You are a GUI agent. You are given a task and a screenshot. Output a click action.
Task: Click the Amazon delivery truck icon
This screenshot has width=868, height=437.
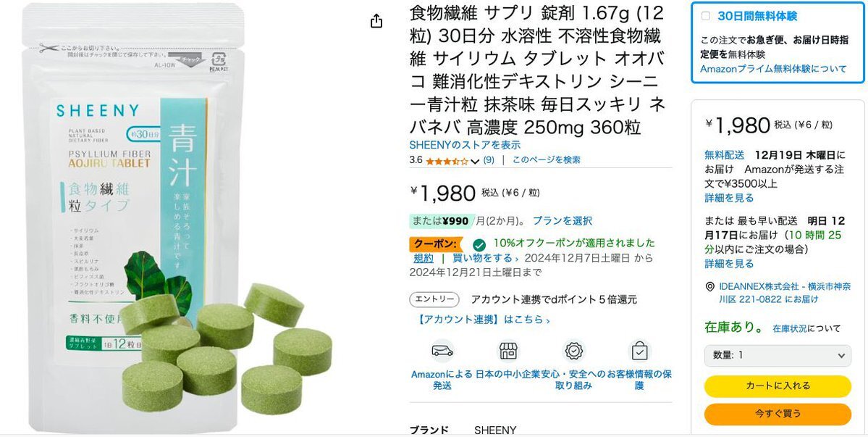(x=442, y=351)
